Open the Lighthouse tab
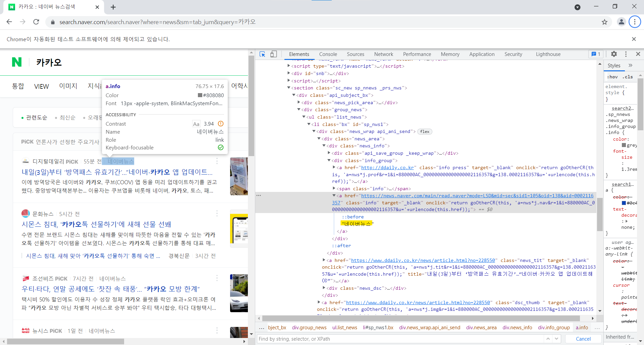Image resolution: width=644 pixels, height=345 pixels. click(548, 54)
